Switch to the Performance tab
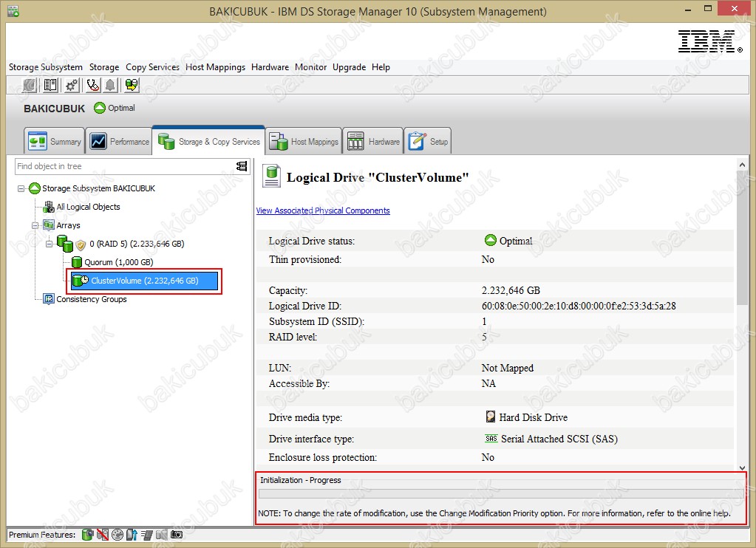This screenshot has width=756, height=548. 119,141
